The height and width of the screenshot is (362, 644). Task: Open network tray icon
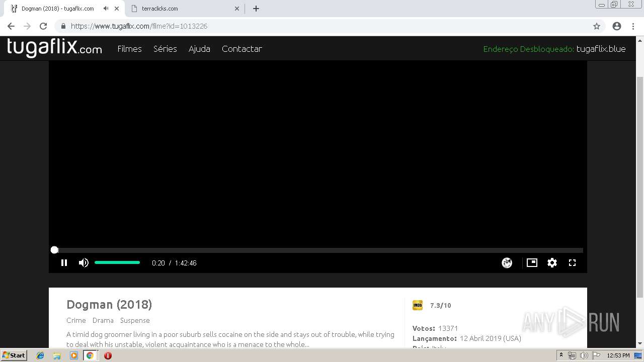coord(572,355)
